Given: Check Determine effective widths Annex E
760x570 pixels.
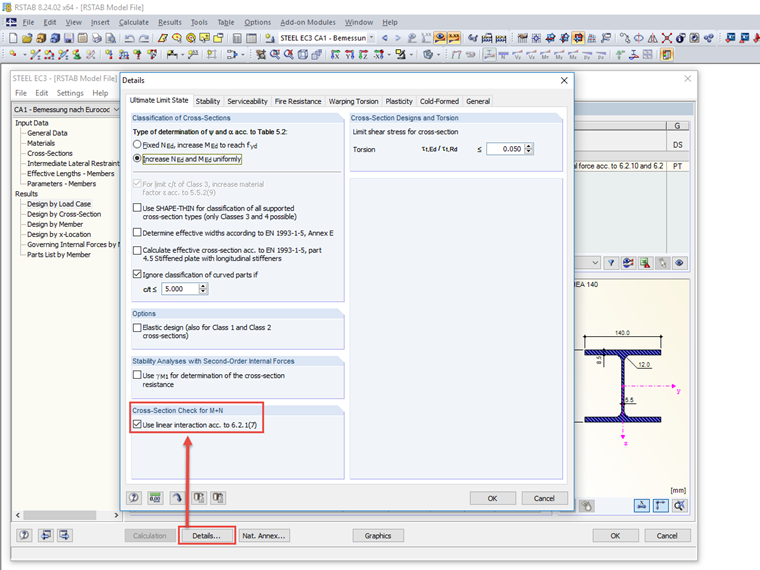Looking at the screenshot, I should pos(137,233).
